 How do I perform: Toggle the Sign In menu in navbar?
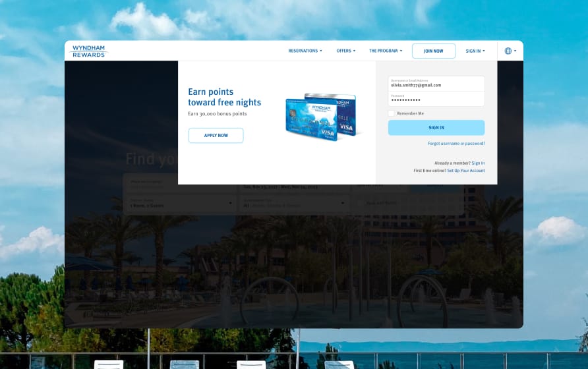[475, 51]
